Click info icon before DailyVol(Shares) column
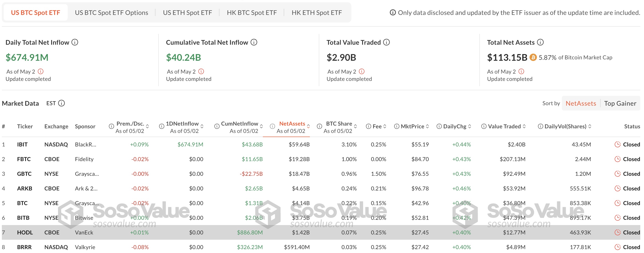The image size is (644, 253). coord(540,126)
